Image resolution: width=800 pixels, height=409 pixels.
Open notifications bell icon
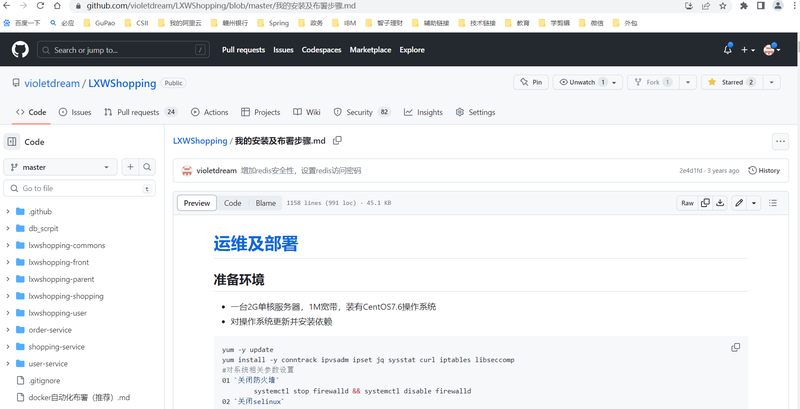coord(727,49)
